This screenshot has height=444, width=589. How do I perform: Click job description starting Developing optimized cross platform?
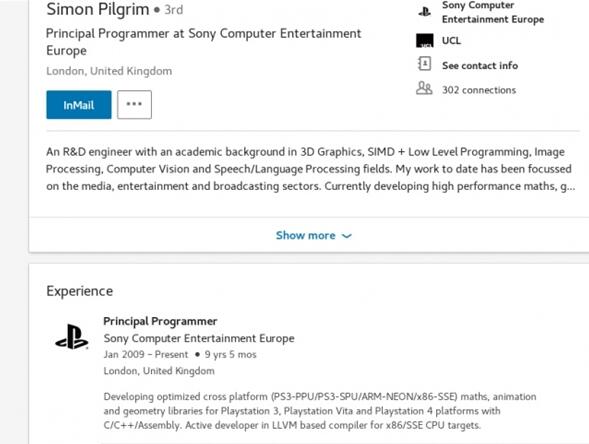[320, 411]
